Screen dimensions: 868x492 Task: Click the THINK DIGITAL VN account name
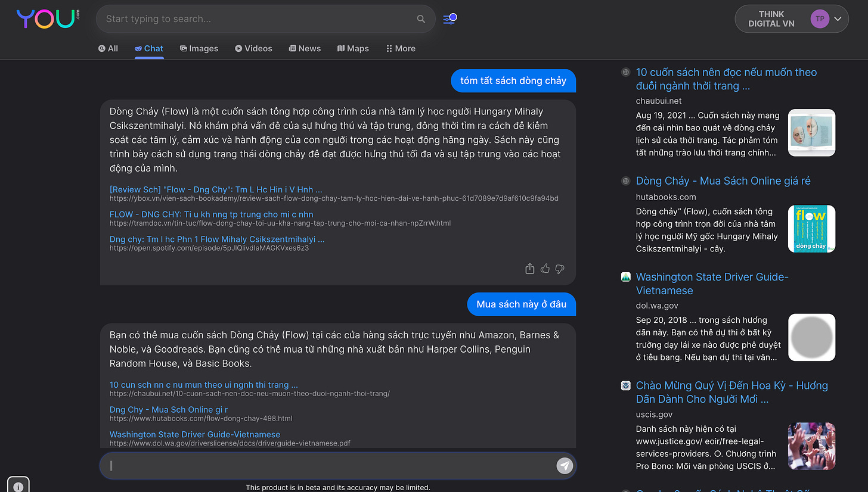pyautogui.click(x=771, y=19)
